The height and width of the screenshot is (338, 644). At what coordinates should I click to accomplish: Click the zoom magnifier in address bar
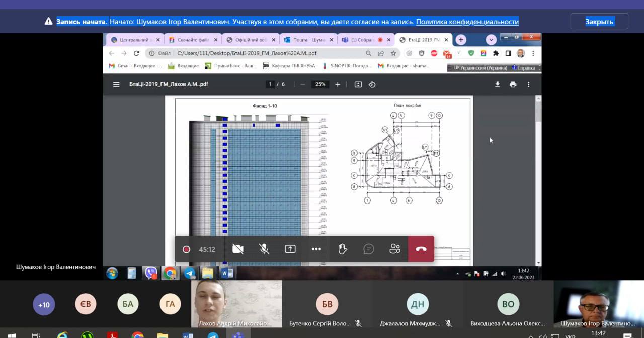(x=369, y=53)
